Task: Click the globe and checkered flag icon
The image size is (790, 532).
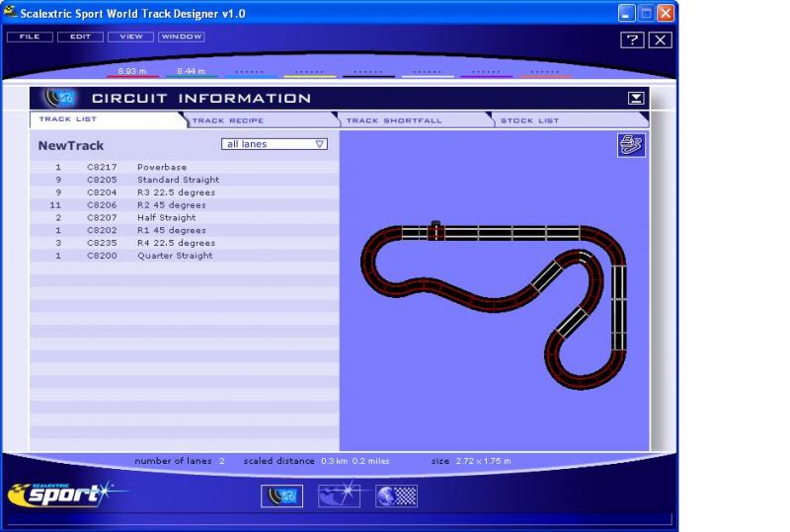Action: pyautogui.click(x=397, y=496)
